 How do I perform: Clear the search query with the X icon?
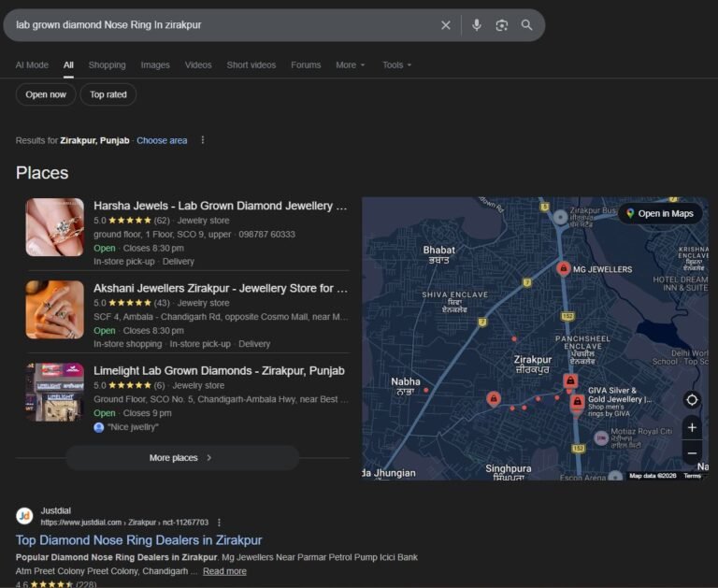[446, 25]
